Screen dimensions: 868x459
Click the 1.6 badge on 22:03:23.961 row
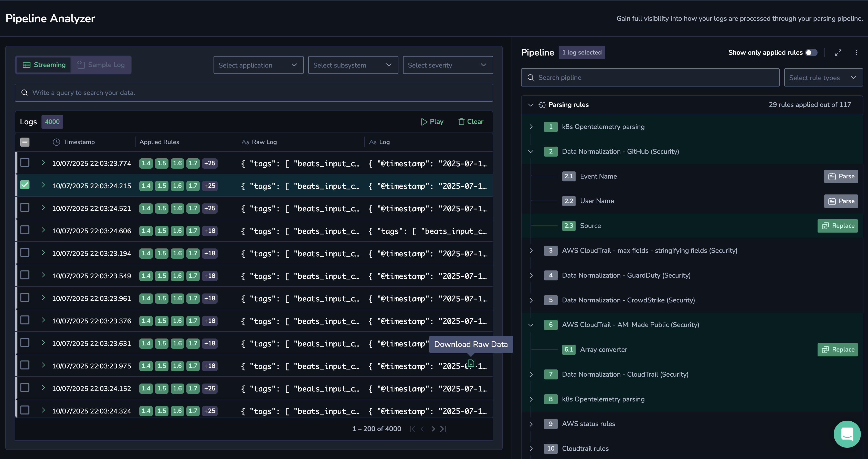pos(177,298)
